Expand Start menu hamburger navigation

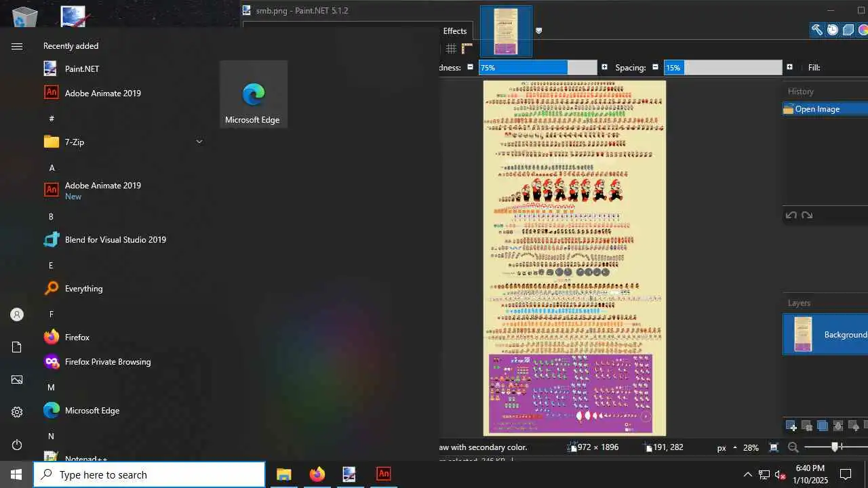(17, 46)
